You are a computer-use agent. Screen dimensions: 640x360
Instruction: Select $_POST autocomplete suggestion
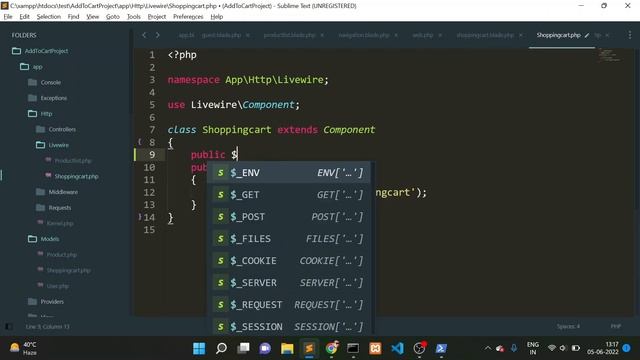pos(288,217)
